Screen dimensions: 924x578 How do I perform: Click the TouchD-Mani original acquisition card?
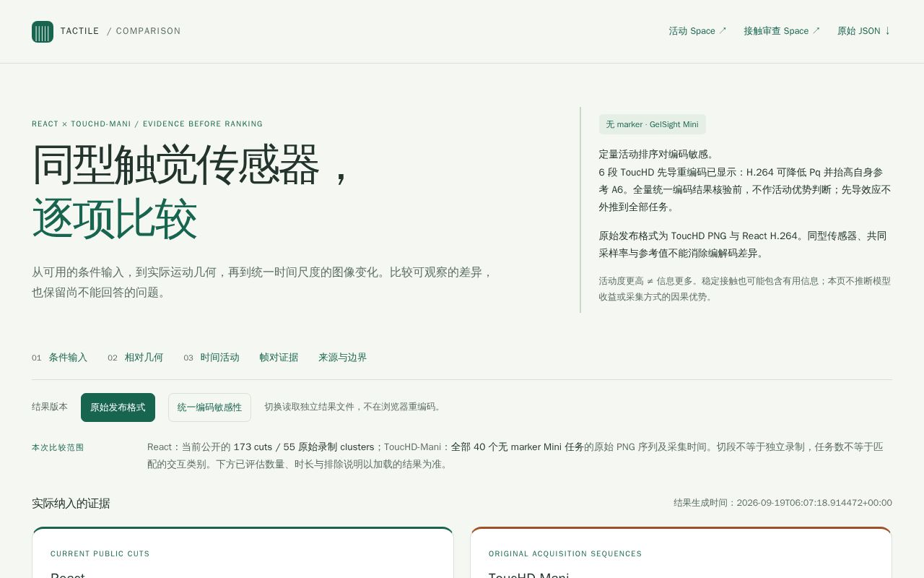(681, 553)
